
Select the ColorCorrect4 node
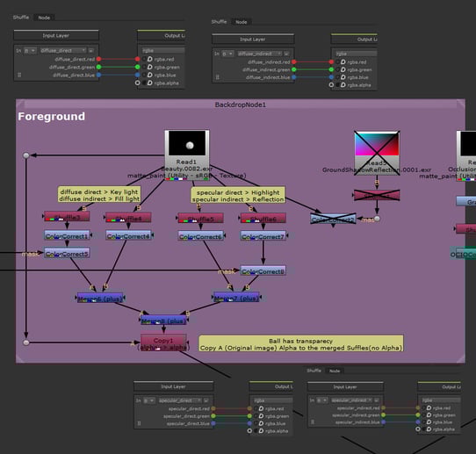[128, 235]
